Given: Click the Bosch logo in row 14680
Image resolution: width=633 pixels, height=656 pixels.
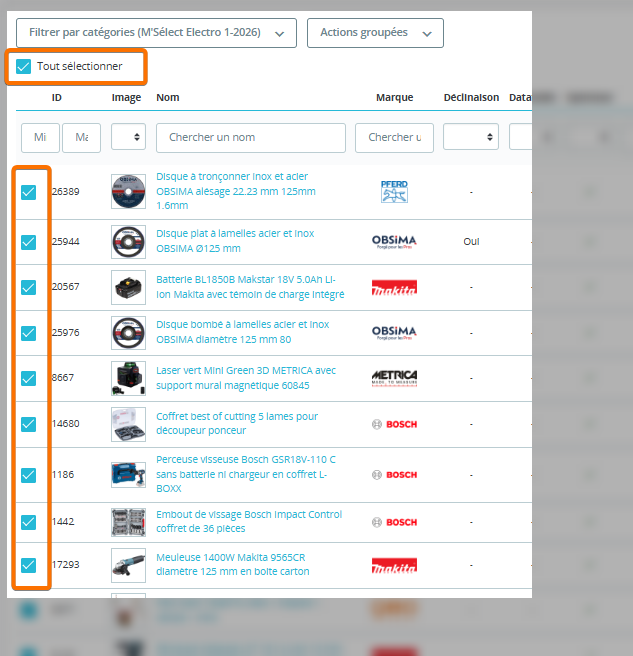Looking at the screenshot, I should tap(394, 424).
